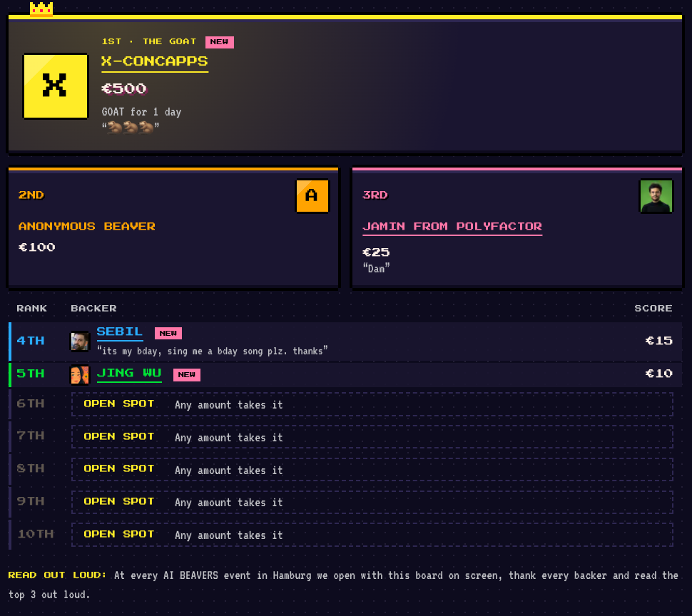692x616 pixels.
Task: Click the 5TH rank label
Action: click(x=31, y=374)
